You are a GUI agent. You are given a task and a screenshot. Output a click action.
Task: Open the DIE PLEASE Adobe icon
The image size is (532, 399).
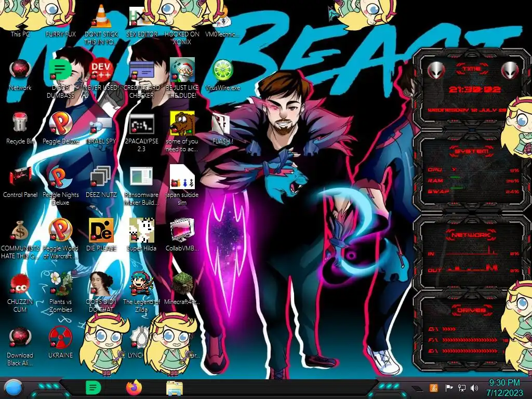point(101,231)
